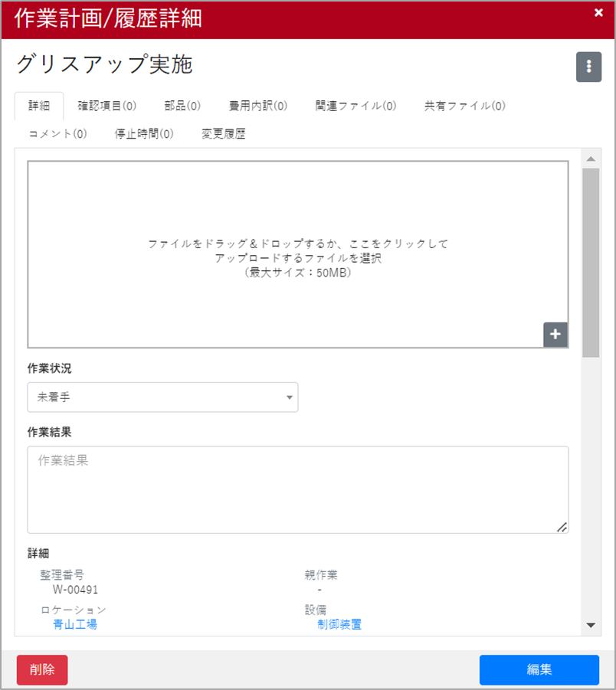This screenshot has height=690, width=616.
Task: View the コメント(0) tab
Action: [x=57, y=134]
